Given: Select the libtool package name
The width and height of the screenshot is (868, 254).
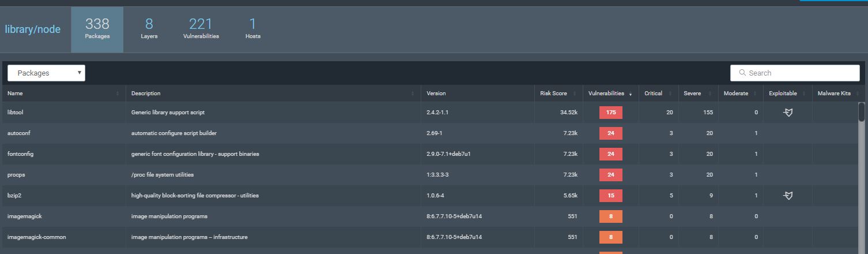Looking at the screenshot, I should (15, 113).
